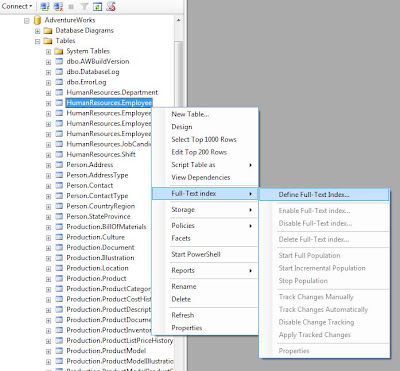Select the highlighted HumanResources.Employee table row
400x371 pixels.
[109, 103]
